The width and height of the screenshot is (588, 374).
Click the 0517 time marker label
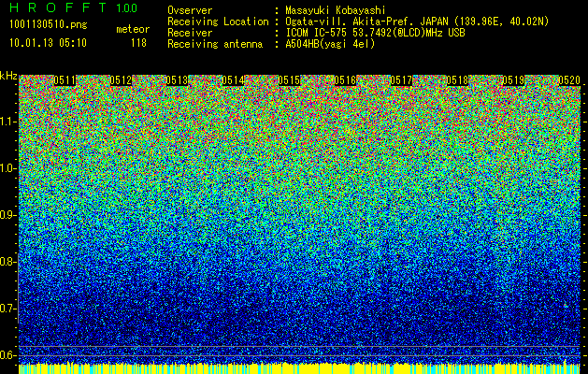coord(401,80)
